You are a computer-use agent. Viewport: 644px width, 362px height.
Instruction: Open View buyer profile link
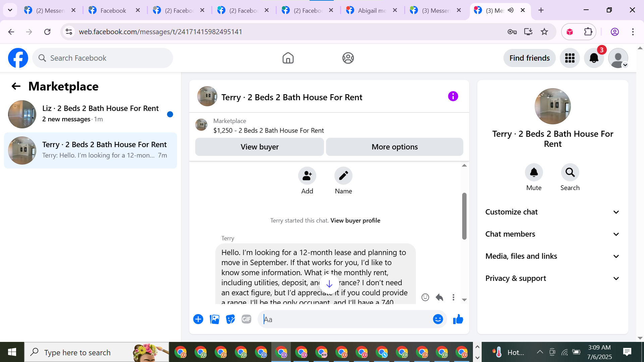(355, 221)
